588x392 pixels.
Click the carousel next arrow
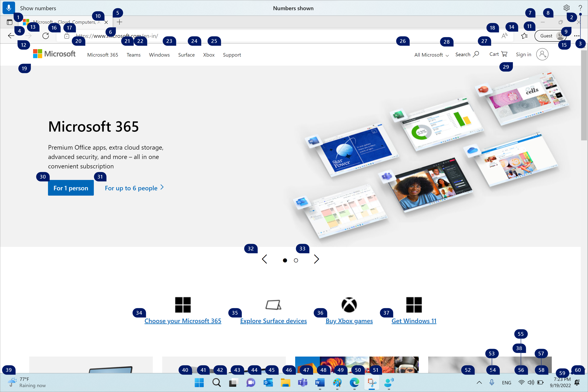pyautogui.click(x=317, y=259)
